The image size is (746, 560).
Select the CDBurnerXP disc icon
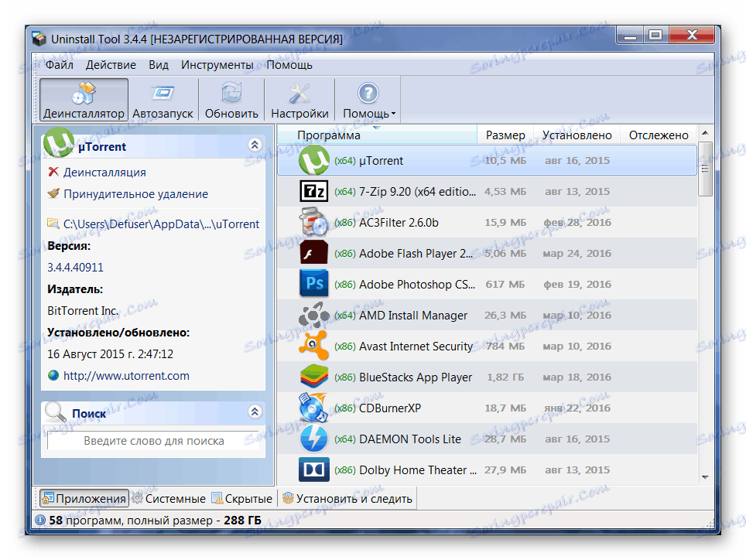click(314, 408)
